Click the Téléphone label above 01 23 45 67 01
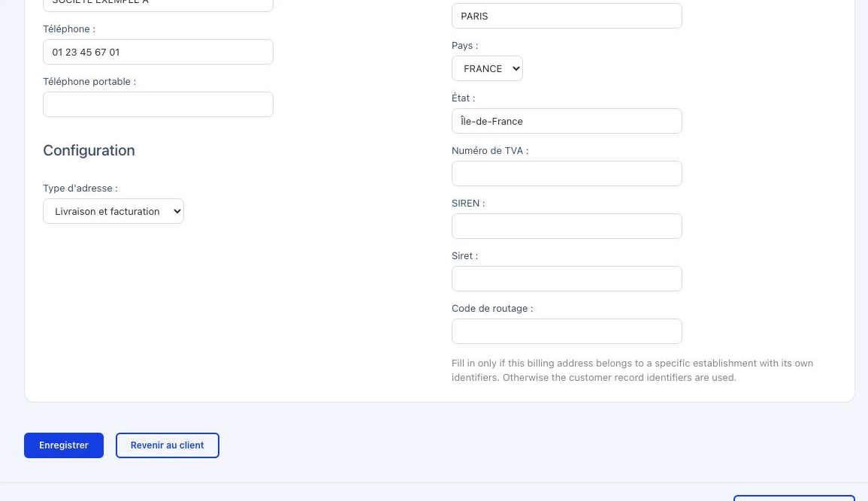 (69, 29)
